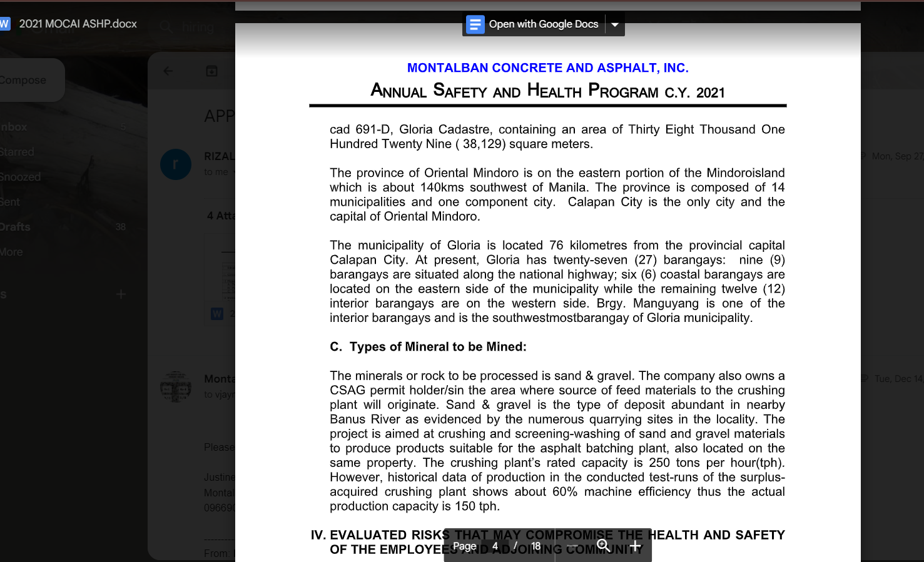Click the heading 'C. Types of Mineral to be Mined:'
924x562 pixels.
point(428,347)
